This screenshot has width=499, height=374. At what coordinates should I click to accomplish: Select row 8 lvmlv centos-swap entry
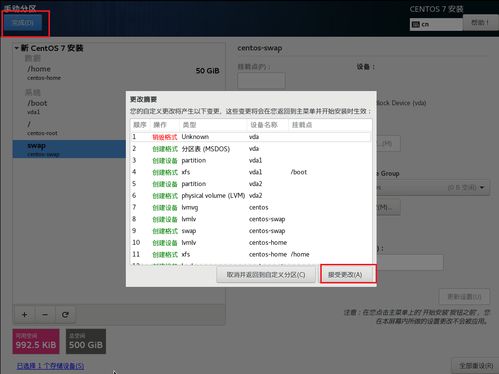(x=251, y=219)
